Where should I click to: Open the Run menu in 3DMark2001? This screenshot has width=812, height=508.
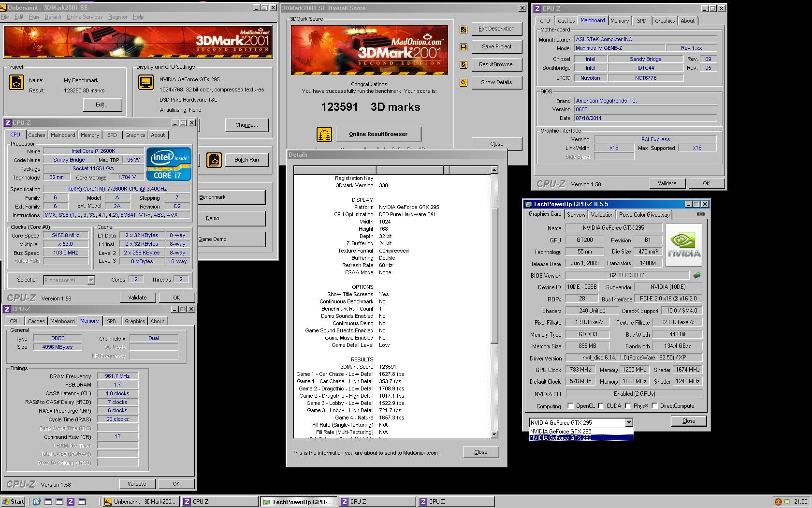34,17
